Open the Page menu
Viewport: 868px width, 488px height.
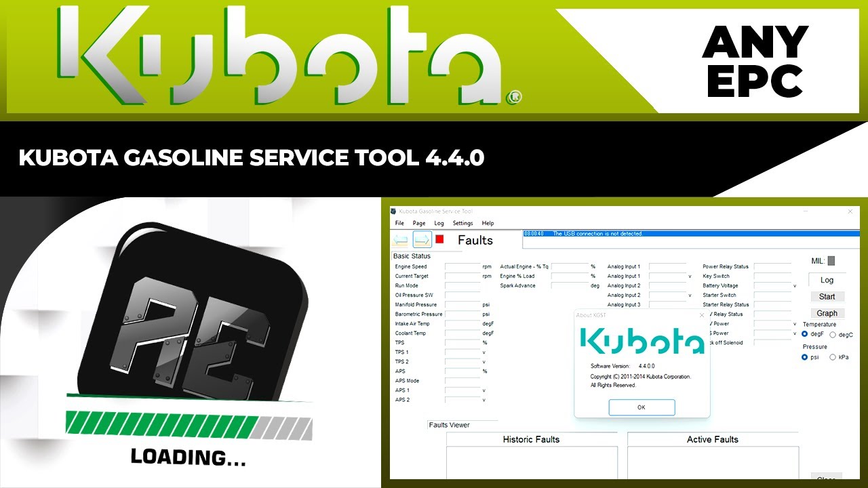[x=419, y=223]
